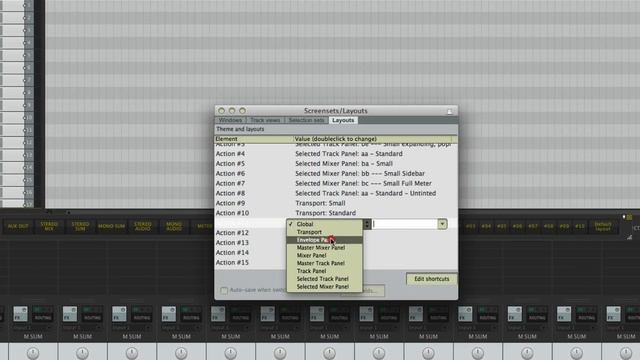The height and width of the screenshot is (360, 640).
Task: Click 'Selected Track Panel: aa – Standard' value
Action: (349, 154)
